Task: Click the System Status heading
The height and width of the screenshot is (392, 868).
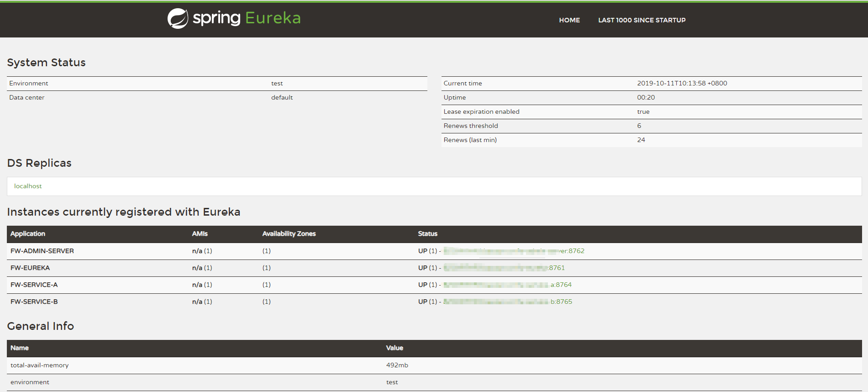Action: click(x=46, y=63)
